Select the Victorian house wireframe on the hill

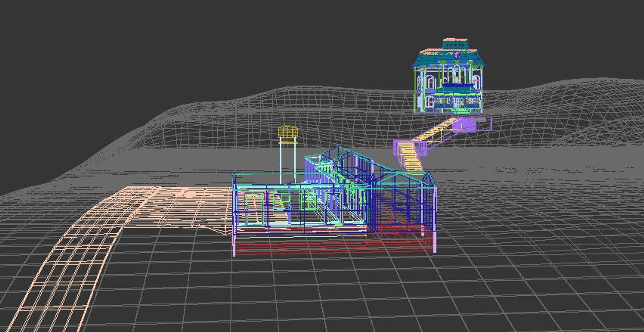pos(449,76)
